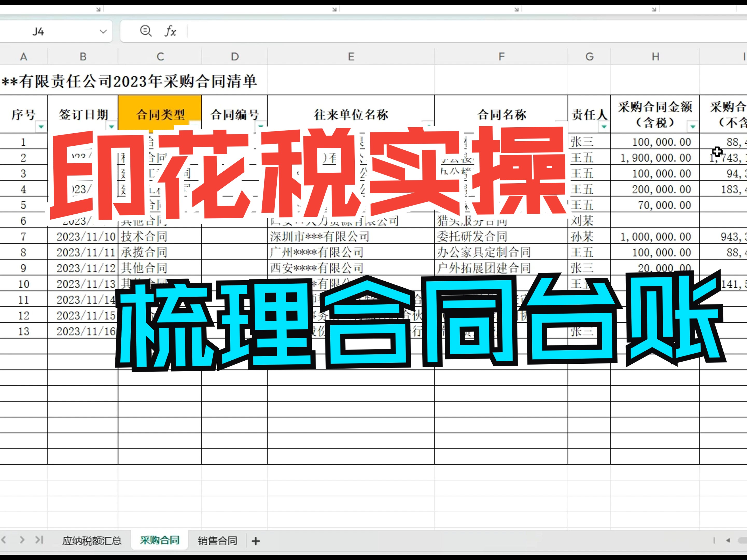Select serial number cell 13
This screenshot has height=560, width=747.
tap(24, 331)
